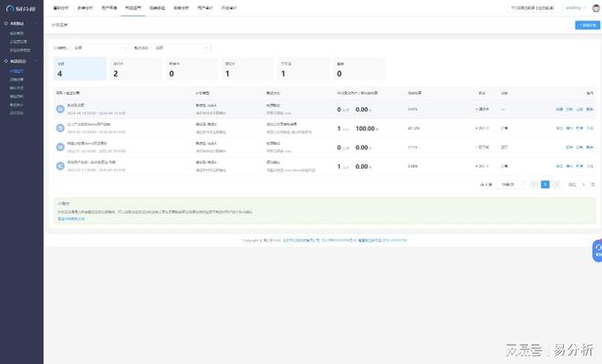Image resolution: width=602 pixels, height=364 pixels.
Task: Open the user avatar in the top bar
Action: point(596,8)
